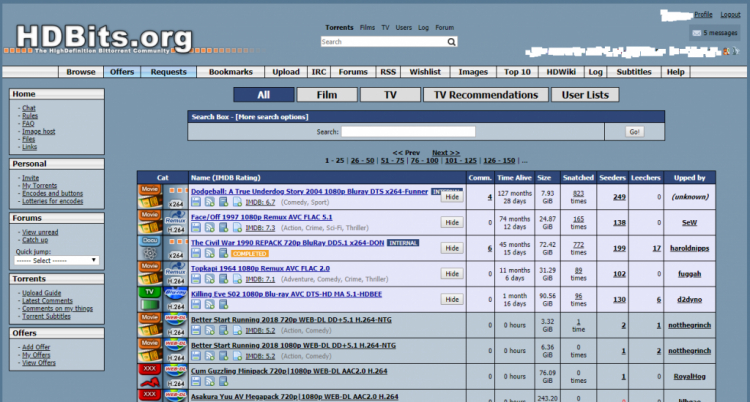
Task: Download Face/Off torrent via floppy disk icon
Action: tap(196, 227)
